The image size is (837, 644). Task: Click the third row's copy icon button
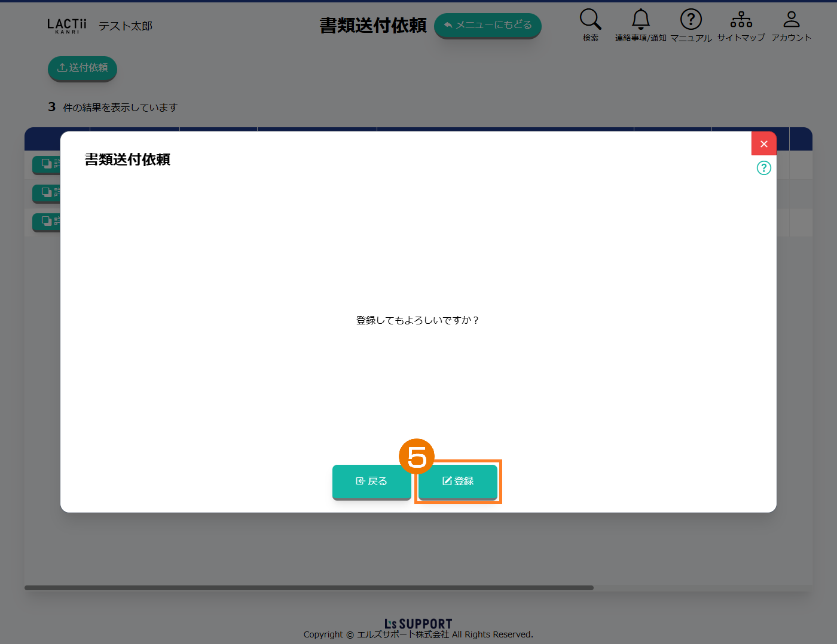(47, 221)
